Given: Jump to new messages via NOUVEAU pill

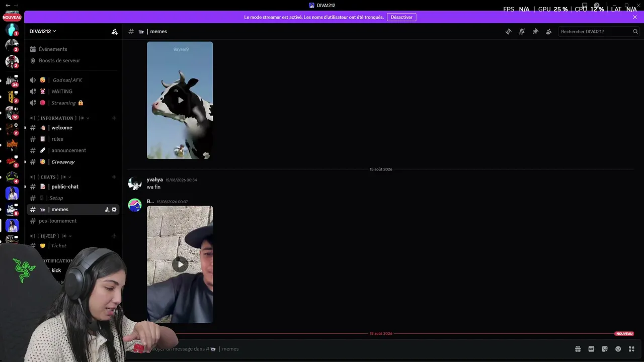Looking at the screenshot, I should (624, 333).
